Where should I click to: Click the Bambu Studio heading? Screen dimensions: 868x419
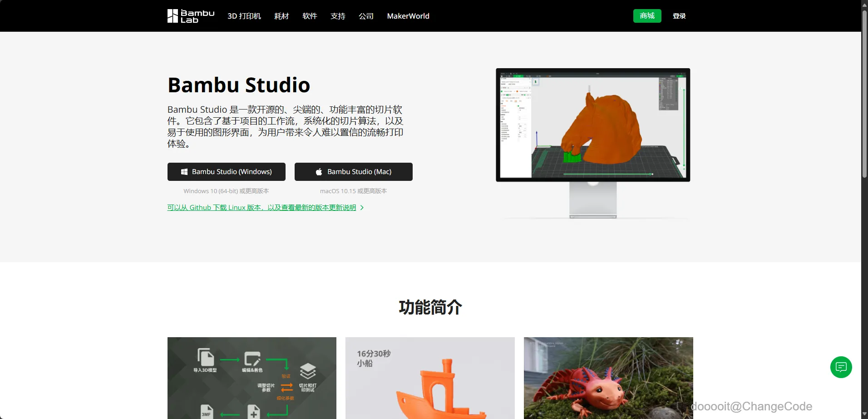(x=239, y=85)
